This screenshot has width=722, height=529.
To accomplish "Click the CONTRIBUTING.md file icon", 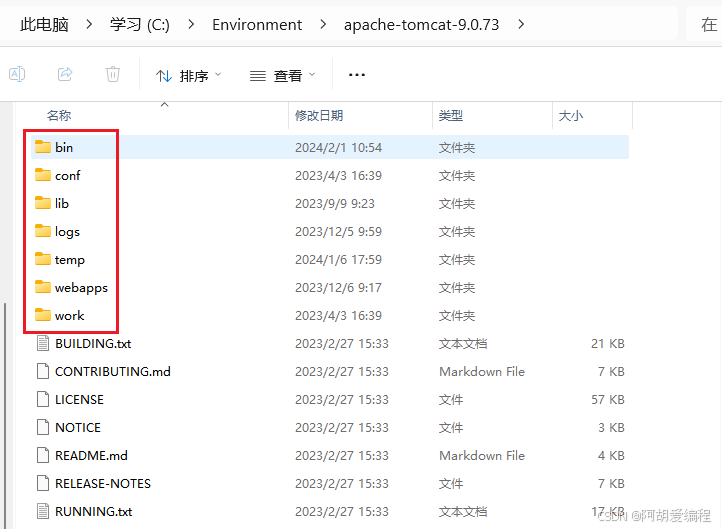I will pyautogui.click(x=43, y=372).
